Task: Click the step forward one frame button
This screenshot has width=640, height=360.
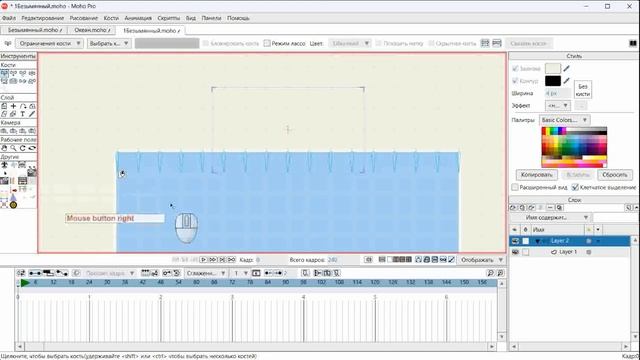Action: pos(213,260)
